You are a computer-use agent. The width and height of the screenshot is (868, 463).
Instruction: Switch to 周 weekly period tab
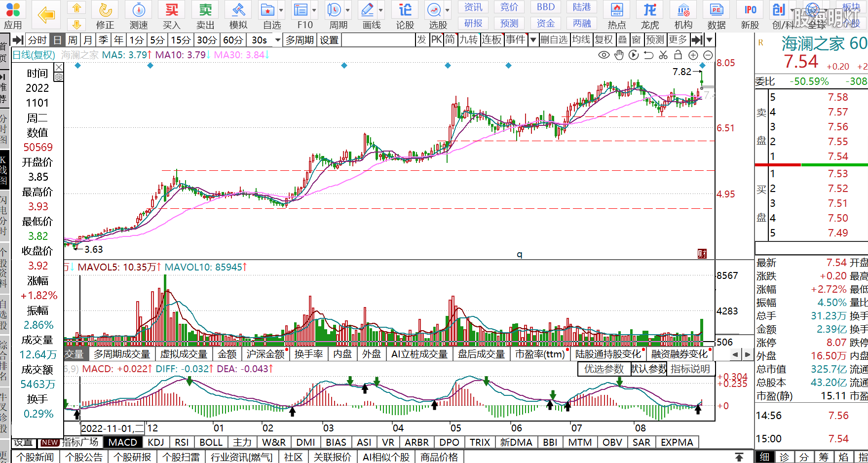[x=73, y=40]
